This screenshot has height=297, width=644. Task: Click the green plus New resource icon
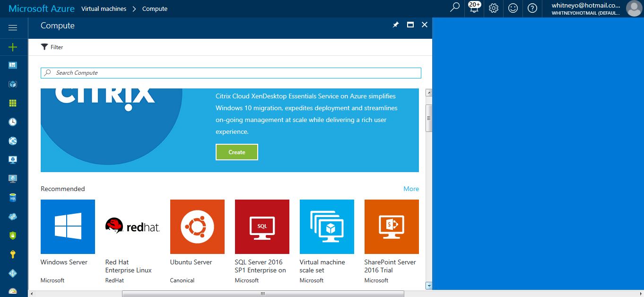[13, 47]
